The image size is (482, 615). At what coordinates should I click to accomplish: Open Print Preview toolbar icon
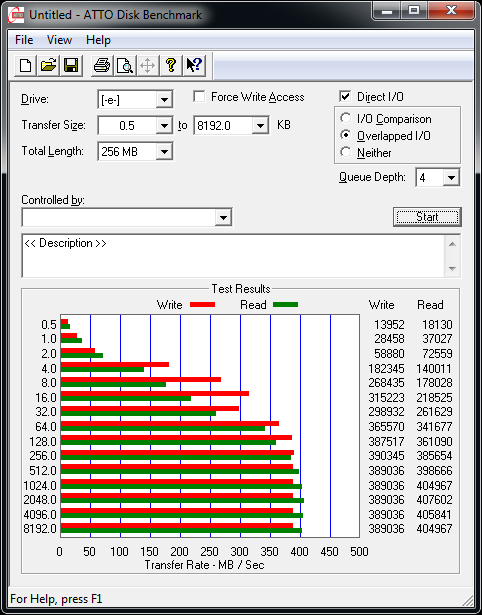125,65
